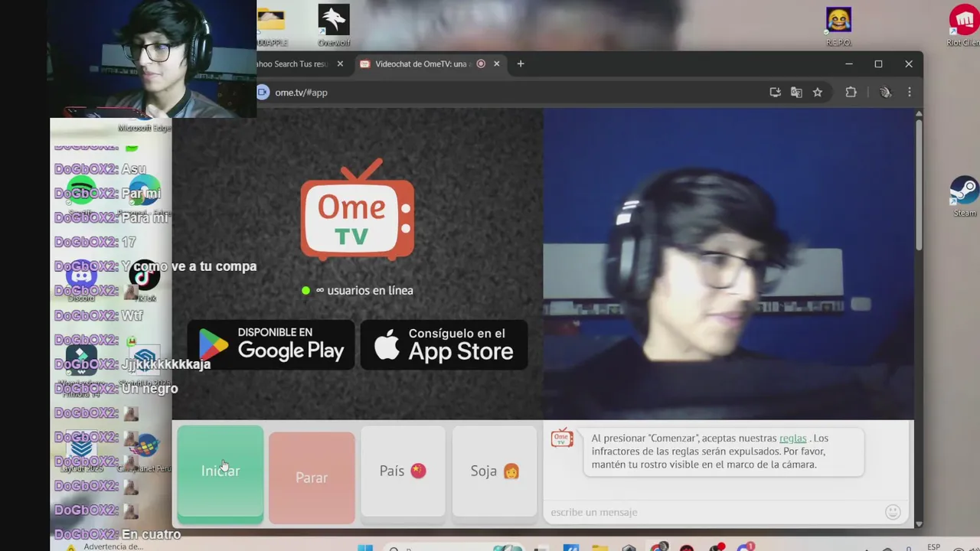
Task: Click the browser profile avatar icon
Action: click(x=886, y=93)
